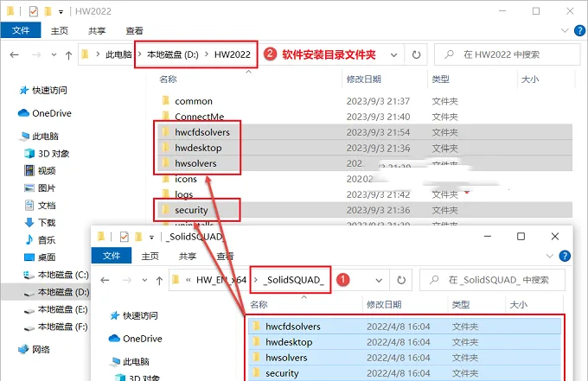This screenshot has height=381, width=588.
Task: Click 本地磁盘 (D:) in the HW2022 address path
Action: pos(172,54)
